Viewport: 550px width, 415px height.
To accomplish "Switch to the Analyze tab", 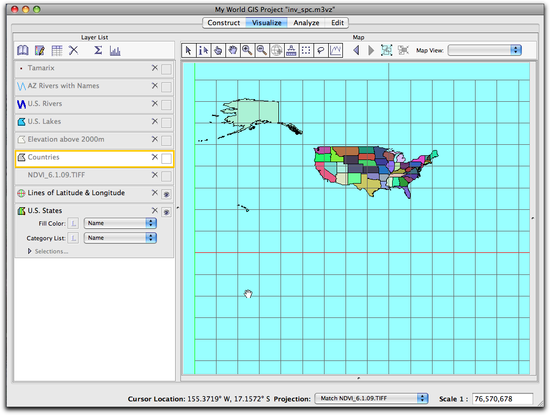I will 306,23.
